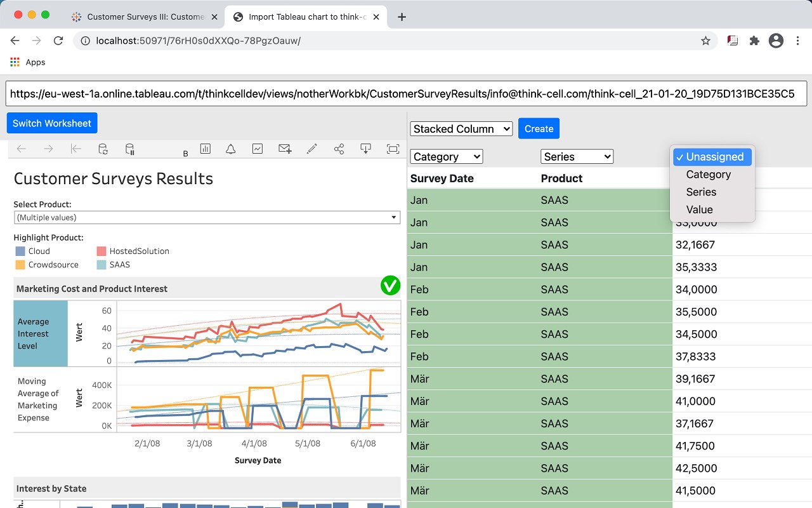Image resolution: width=812 pixels, height=508 pixels.
Task: Open the Tableau alert bell icon
Action: (x=231, y=149)
